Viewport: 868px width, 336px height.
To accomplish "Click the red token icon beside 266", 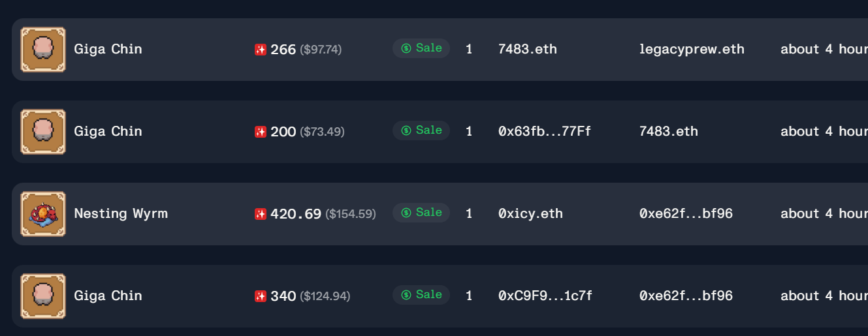I will coord(261,50).
